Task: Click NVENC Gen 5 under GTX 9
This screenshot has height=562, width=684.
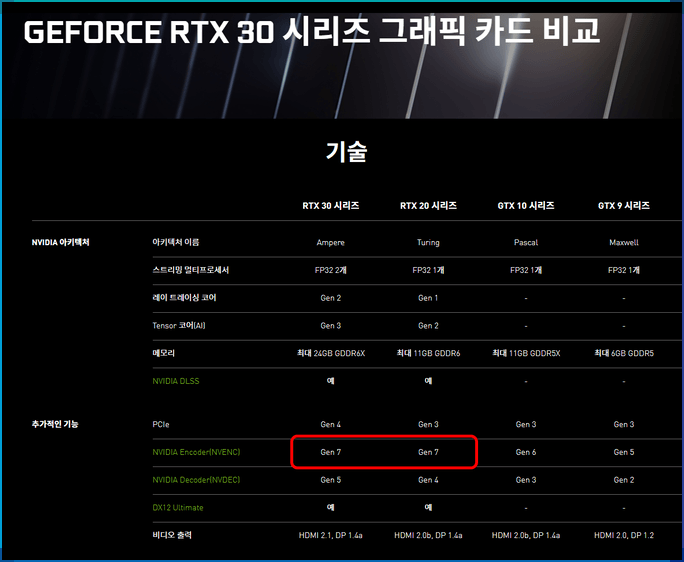Action: pos(624,452)
